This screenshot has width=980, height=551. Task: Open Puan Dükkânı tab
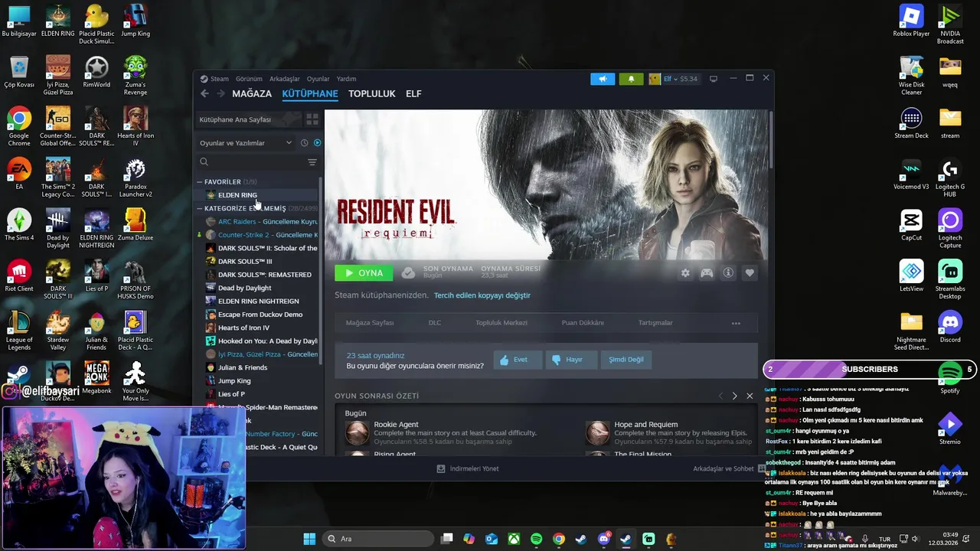point(583,323)
